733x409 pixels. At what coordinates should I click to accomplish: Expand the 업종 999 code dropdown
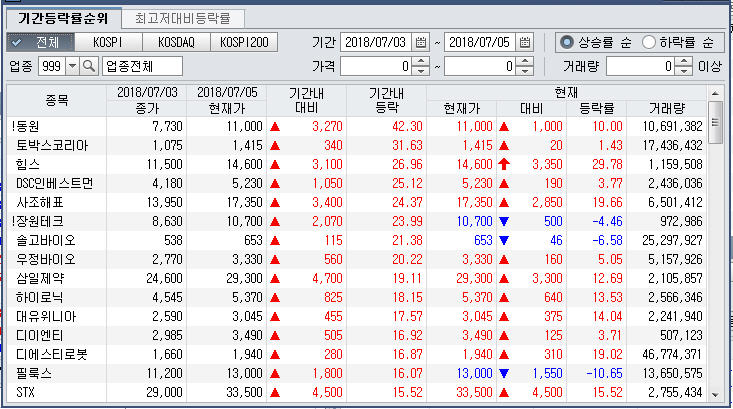[x=71, y=66]
